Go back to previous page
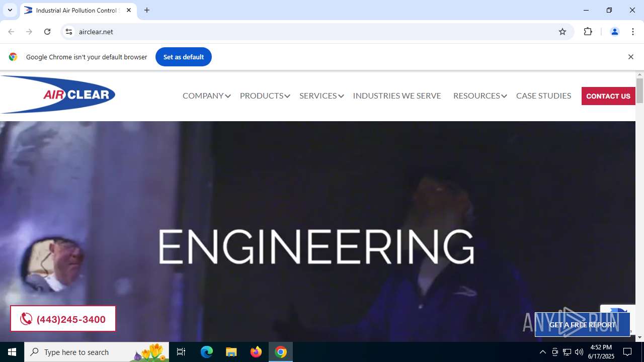Image resolution: width=644 pixels, height=362 pixels. point(11,32)
